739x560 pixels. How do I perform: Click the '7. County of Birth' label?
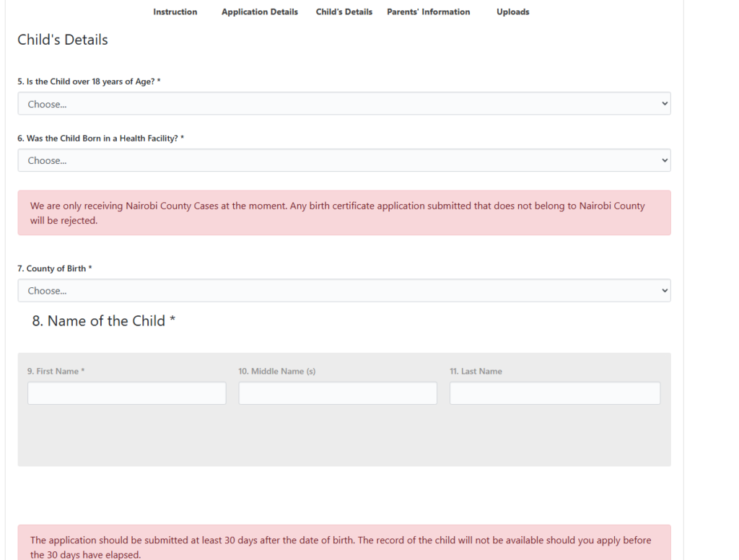tap(54, 268)
